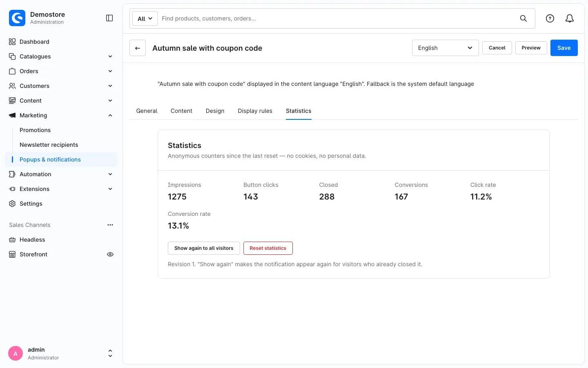Screen dimensions: 588x368
Task: Focus the Find products search field
Action: tap(337, 18)
